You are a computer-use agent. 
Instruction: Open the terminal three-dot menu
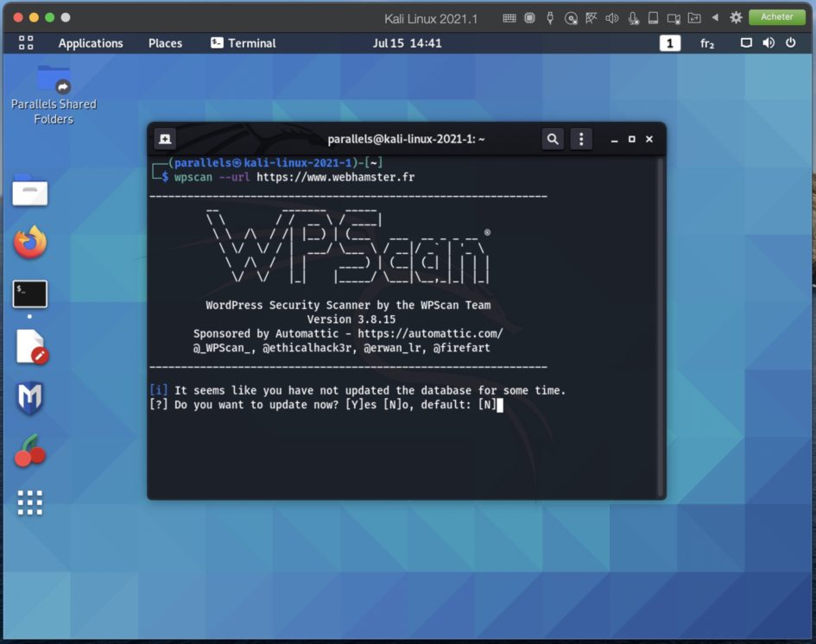tap(581, 139)
